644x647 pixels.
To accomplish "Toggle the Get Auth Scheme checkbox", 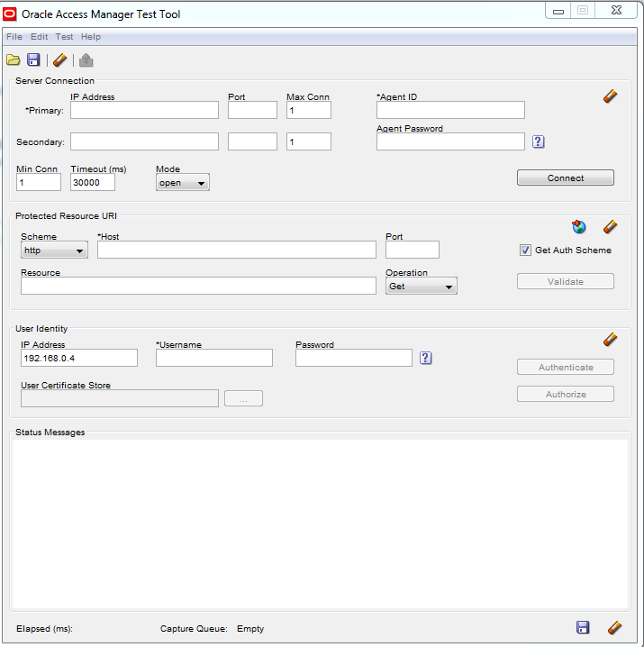I will (x=525, y=250).
